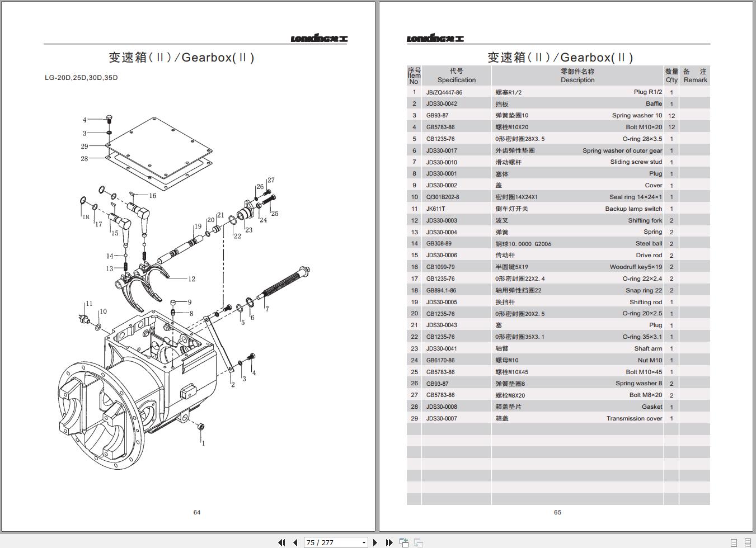Select 'O-ring 35×3.1' text
Viewport: 756px width, 548px height.
point(642,337)
